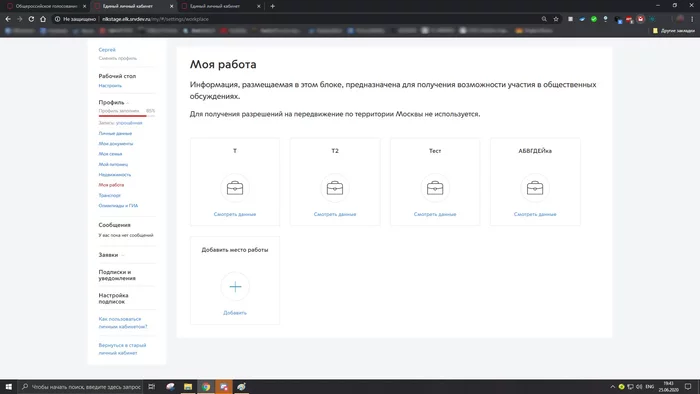Viewport: 700px width, 394px height.
Task: Click the Настроить link under Рабочий стол
Action: pyautogui.click(x=110, y=86)
